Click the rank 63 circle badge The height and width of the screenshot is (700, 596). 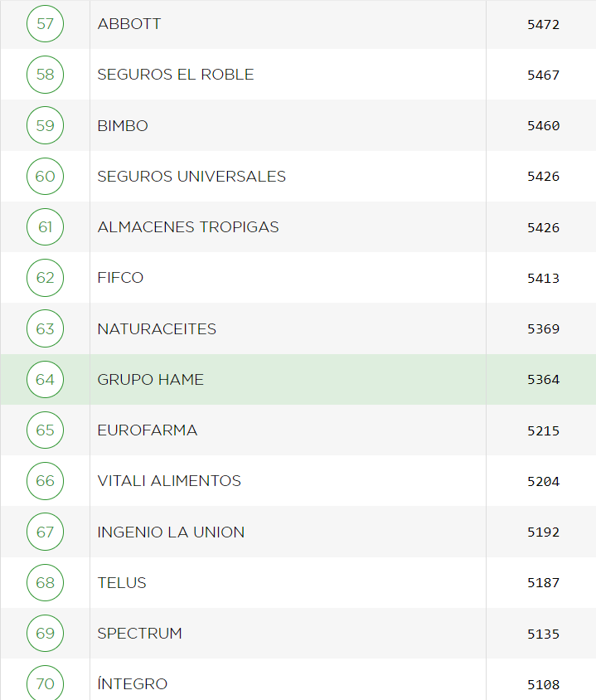(x=45, y=328)
